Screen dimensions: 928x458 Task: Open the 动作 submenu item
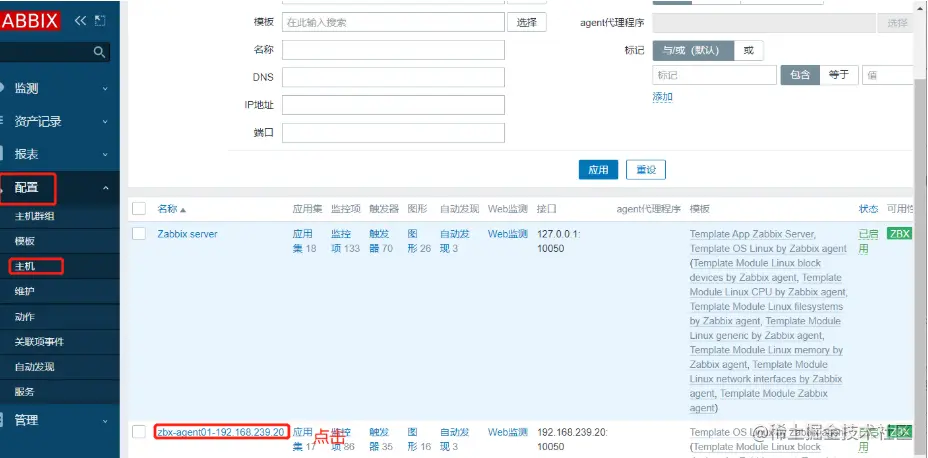[25, 317]
